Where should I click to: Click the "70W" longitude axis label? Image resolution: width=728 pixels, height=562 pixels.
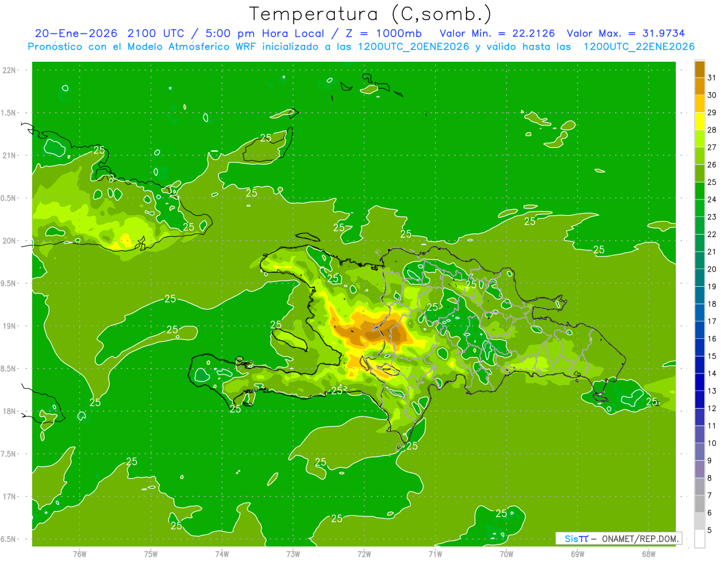click(507, 554)
